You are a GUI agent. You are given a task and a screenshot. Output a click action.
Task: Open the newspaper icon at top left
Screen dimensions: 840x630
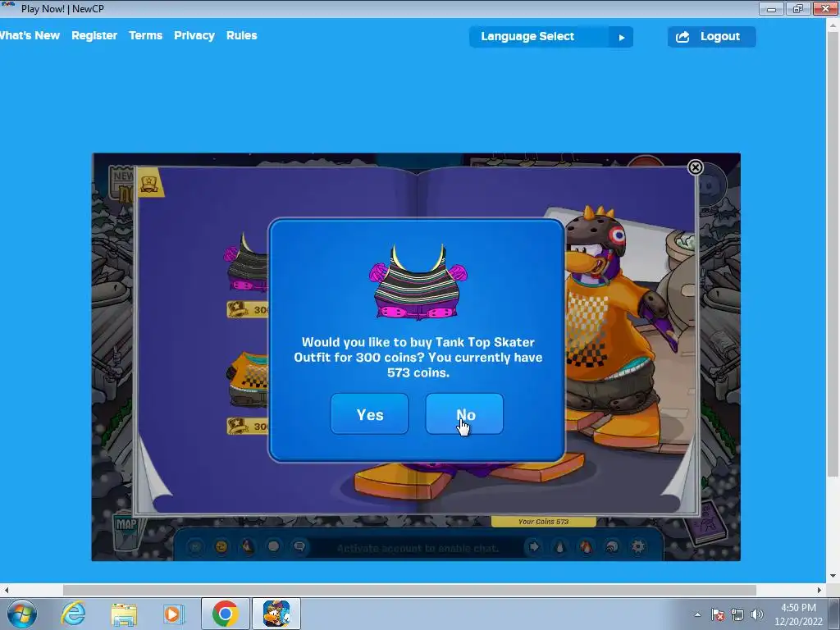122,182
